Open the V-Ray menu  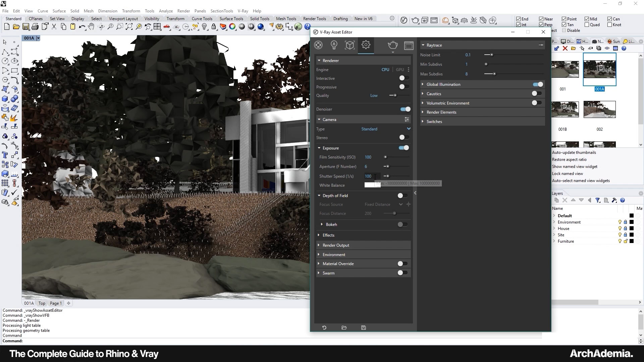click(x=243, y=11)
